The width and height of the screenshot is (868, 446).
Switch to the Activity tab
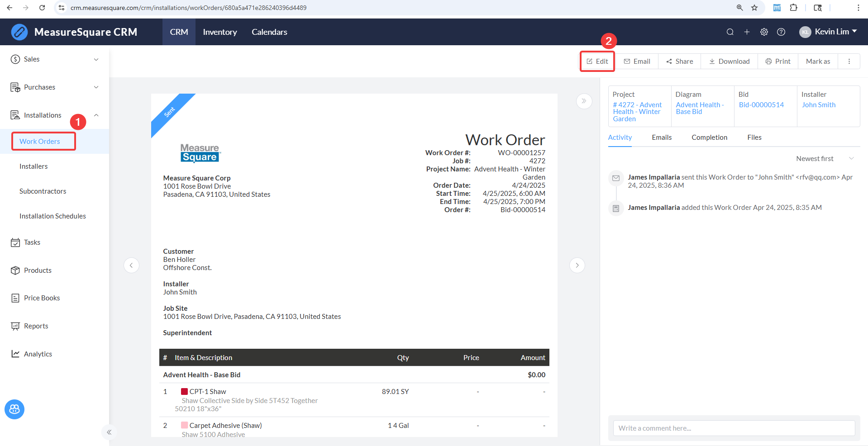click(620, 138)
